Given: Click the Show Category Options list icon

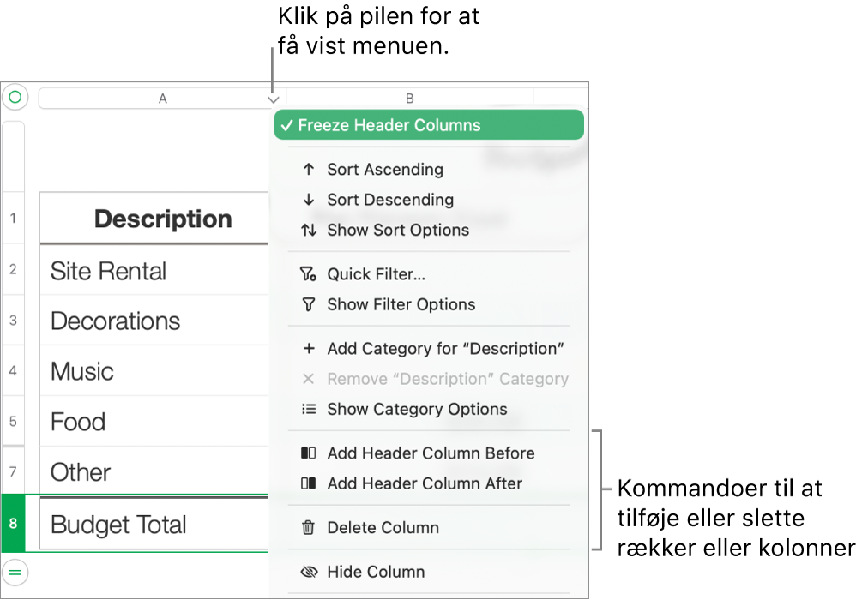Looking at the screenshot, I should (309, 409).
